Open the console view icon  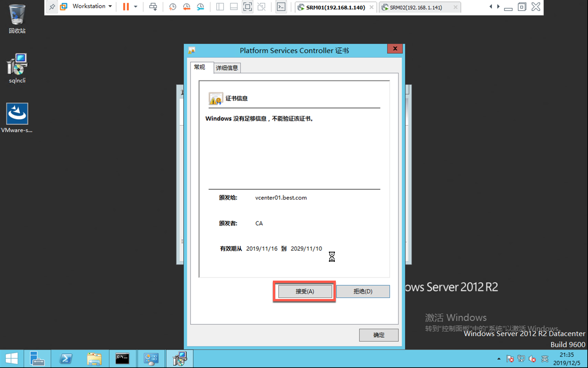[x=281, y=7]
